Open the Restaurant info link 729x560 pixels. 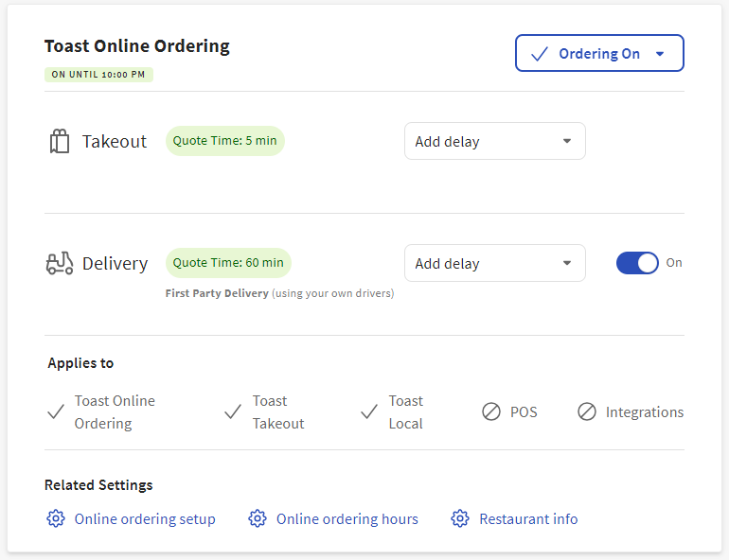pyautogui.click(x=528, y=518)
